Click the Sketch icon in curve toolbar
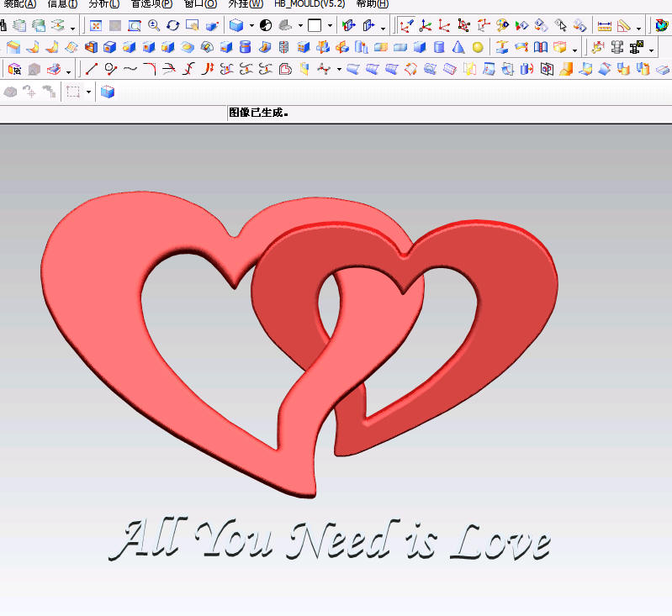 point(54,69)
